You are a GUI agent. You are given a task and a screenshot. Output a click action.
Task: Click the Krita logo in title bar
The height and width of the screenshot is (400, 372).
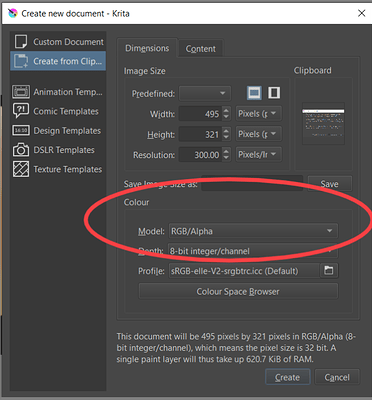[12, 13]
